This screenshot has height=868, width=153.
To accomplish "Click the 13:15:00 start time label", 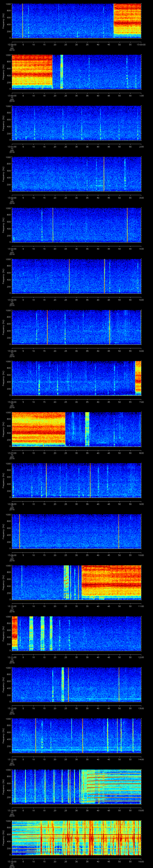I will tap(12, 861).
